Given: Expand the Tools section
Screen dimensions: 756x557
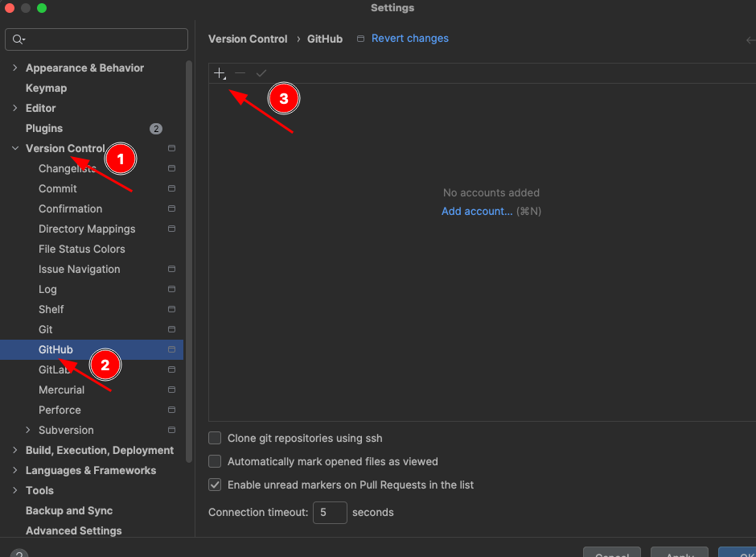Looking at the screenshot, I should [x=15, y=490].
